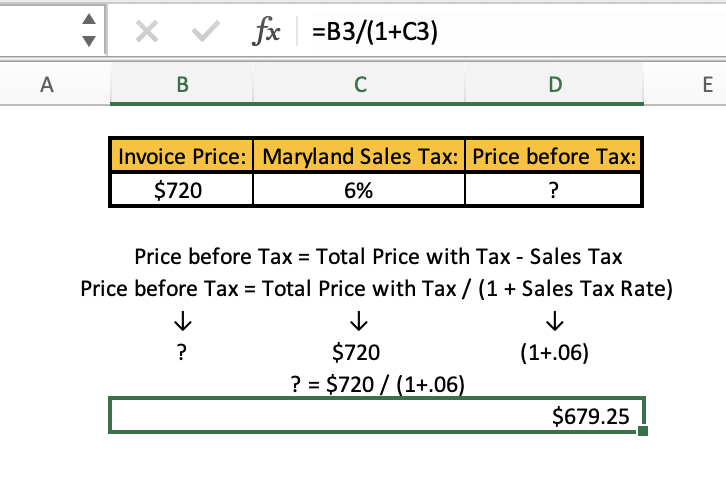This screenshot has height=486, width=726.
Task: Select column C header
Action: (359, 86)
